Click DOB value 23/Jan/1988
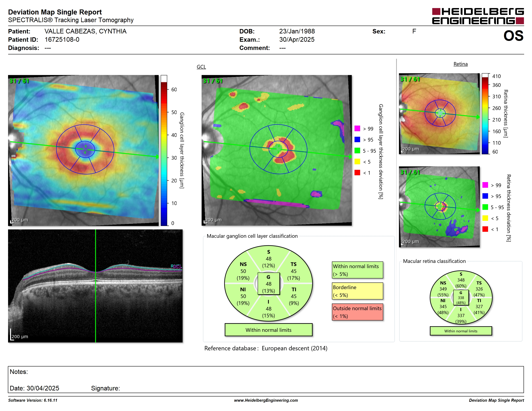Image resolution: width=532 pixels, height=411 pixels. (x=297, y=31)
